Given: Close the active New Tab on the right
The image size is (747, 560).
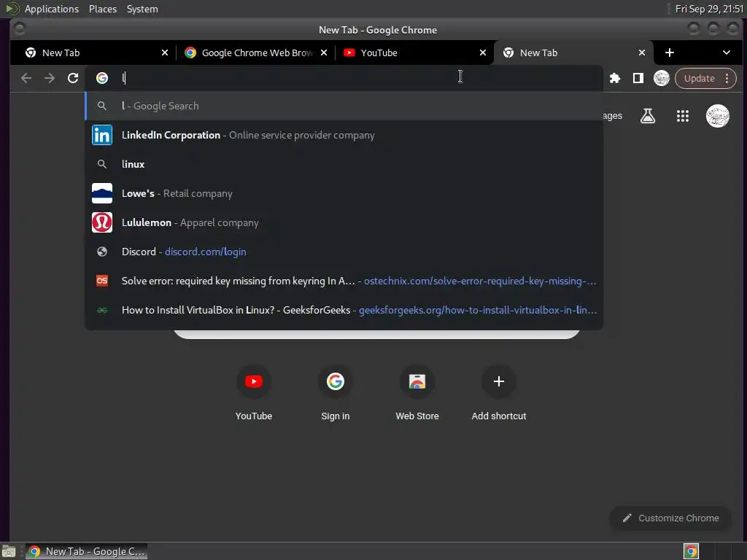Looking at the screenshot, I should click(642, 52).
